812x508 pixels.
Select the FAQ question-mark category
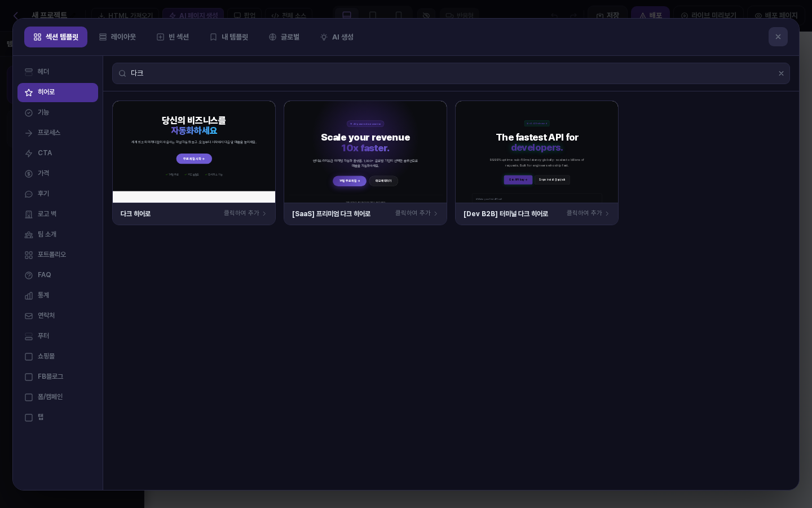coord(58,275)
